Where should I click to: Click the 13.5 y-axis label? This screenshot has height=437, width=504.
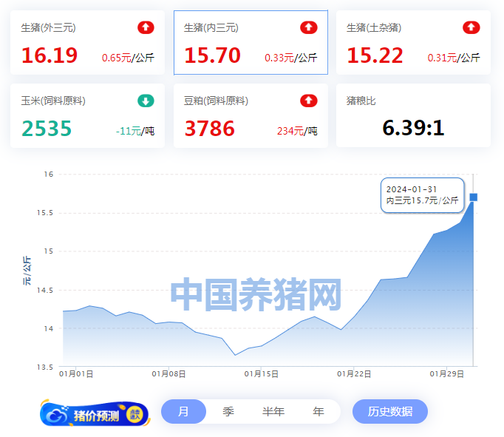pyautogui.click(x=45, y=367)
